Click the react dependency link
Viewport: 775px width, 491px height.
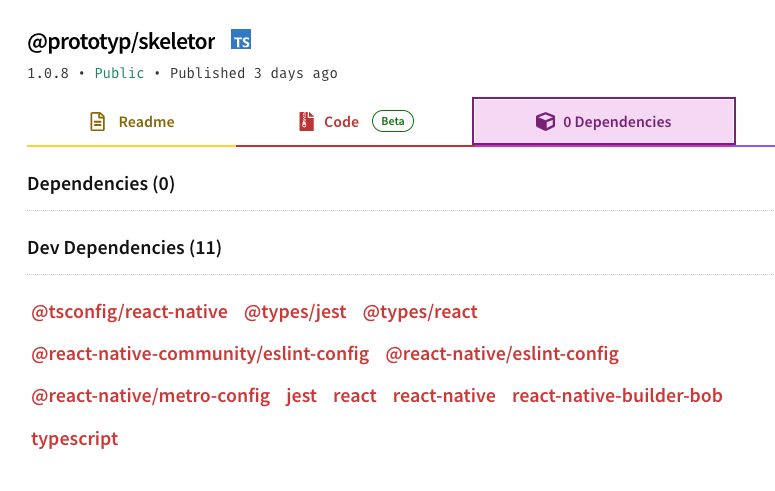[355, 396]
